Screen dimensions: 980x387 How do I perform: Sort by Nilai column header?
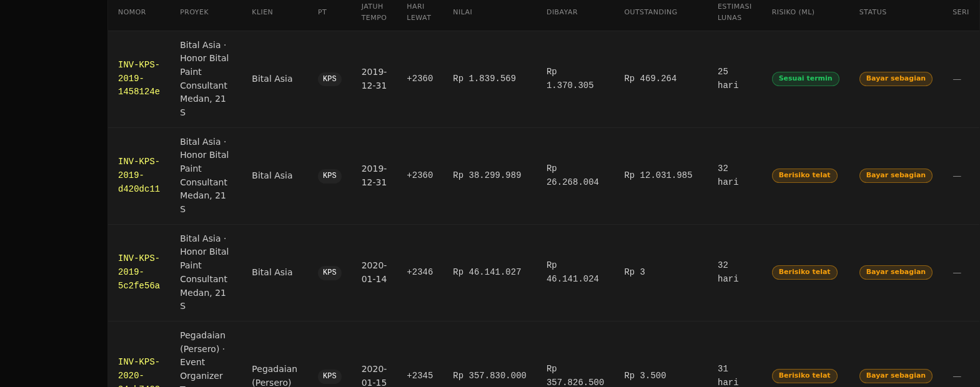(x=462, y=12)
